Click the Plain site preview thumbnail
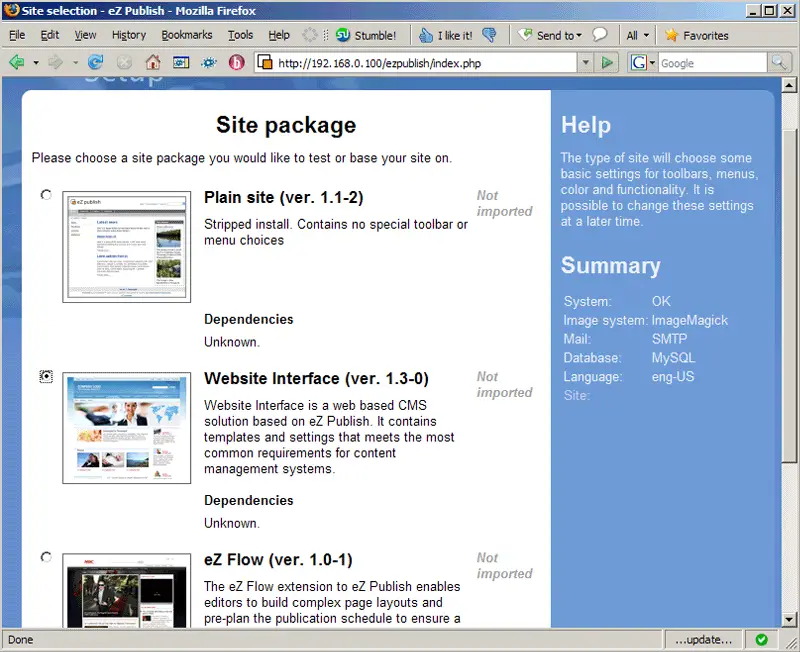Screen dimensions: 800x652 click(127, 247)
